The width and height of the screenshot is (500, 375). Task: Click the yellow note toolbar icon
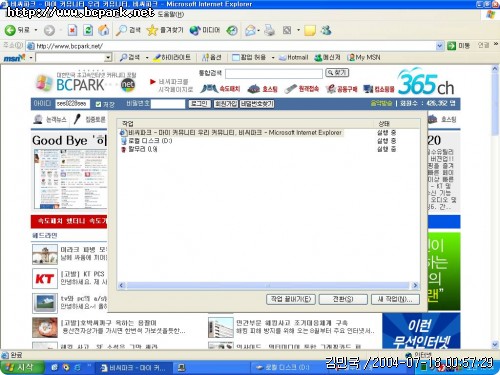(310, 31)
